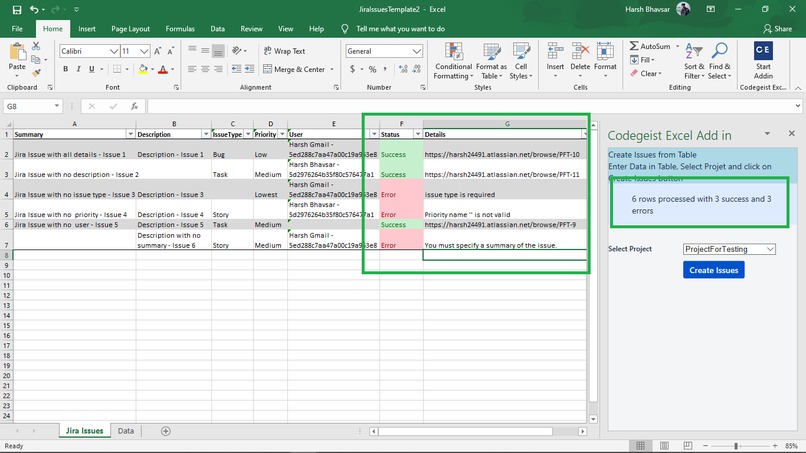Open Format as Table gallery
The height and width of the screenshot is (453, 806).
coord(491,61)
